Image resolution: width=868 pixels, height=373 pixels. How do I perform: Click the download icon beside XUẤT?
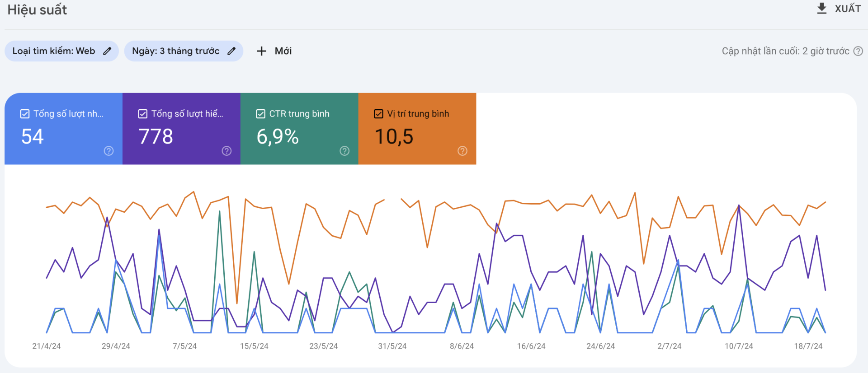coord(821,9)
